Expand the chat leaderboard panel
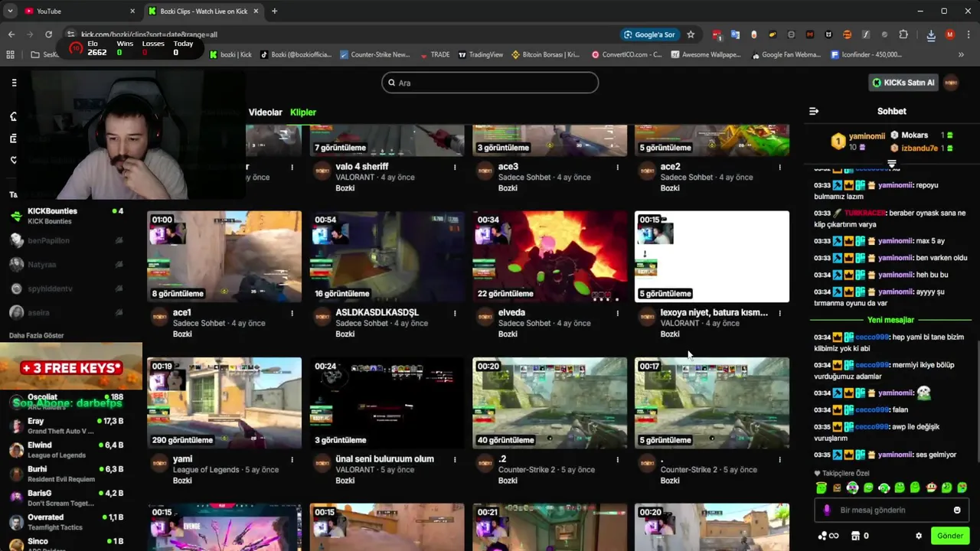The width and height of the screenshot is (980, 551). point(892,164)
